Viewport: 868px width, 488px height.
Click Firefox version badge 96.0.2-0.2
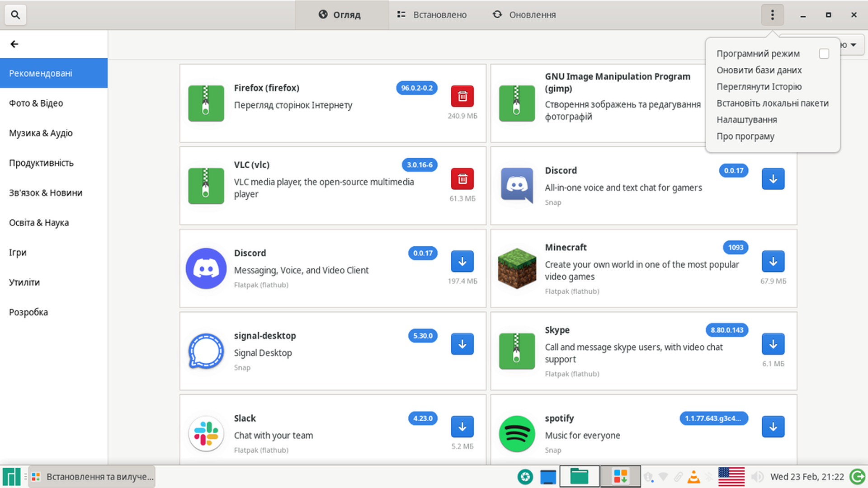pyautogui.click(x=417, y=88)
